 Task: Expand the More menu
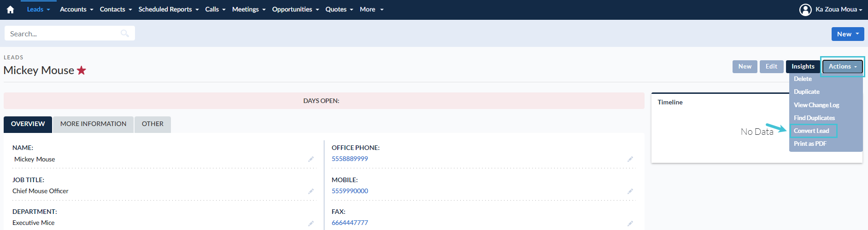(371, 9)
